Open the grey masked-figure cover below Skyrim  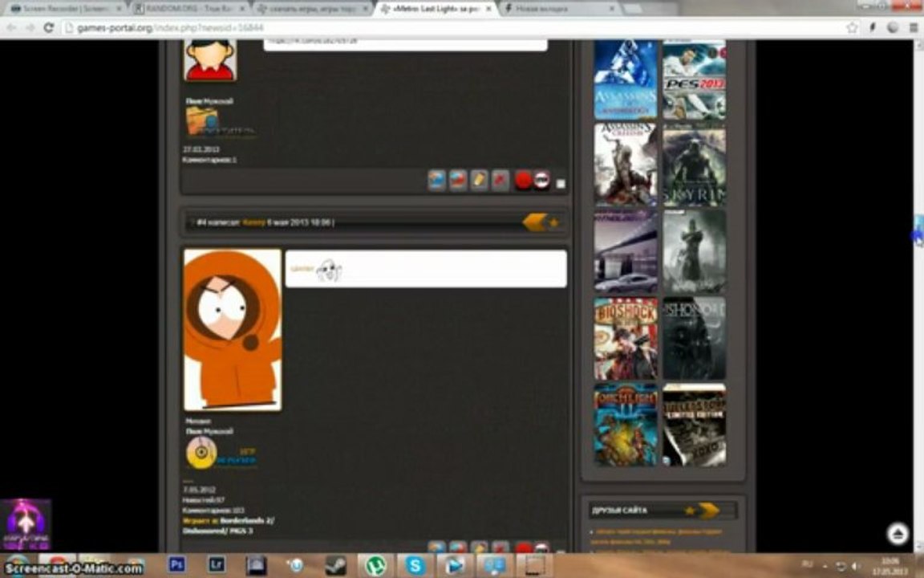tap(694, 252)
